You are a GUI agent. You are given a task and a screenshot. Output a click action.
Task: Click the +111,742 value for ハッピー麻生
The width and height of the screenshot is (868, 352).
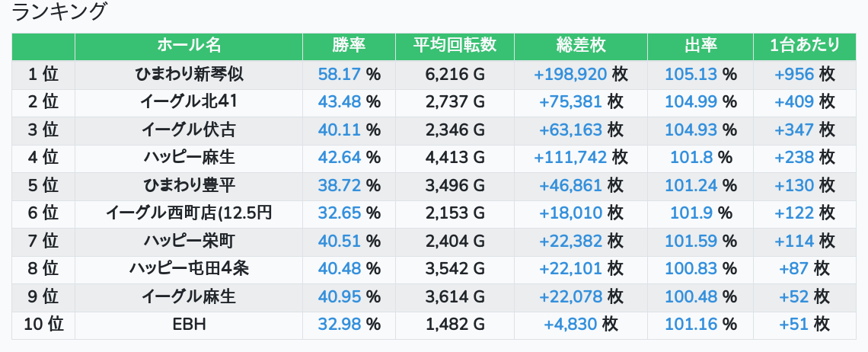pos(571,158)
